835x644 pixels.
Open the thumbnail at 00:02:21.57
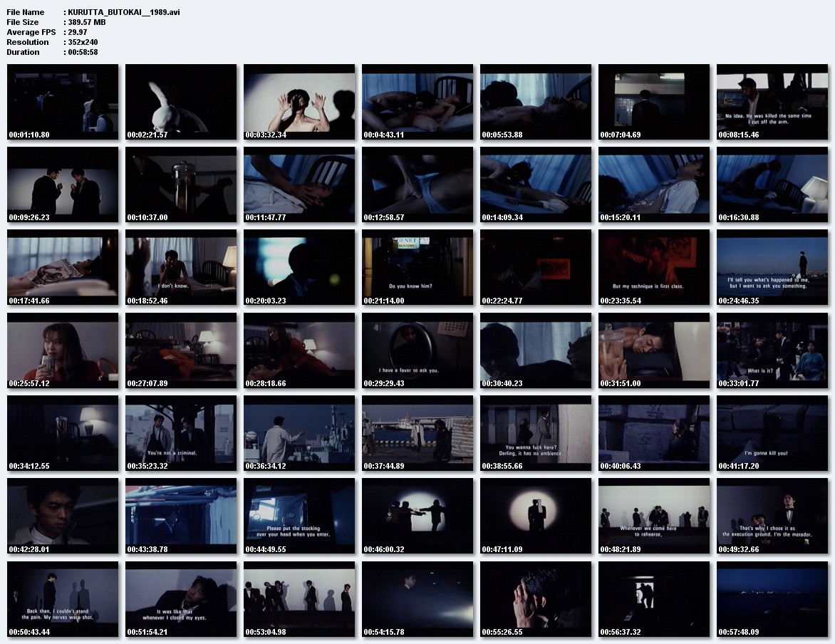[x=181, y=102]
